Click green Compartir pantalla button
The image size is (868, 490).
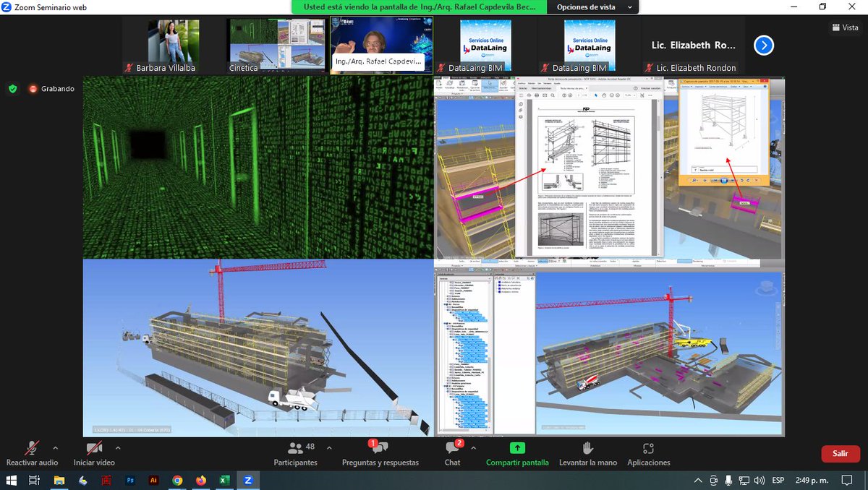(517, 453)
